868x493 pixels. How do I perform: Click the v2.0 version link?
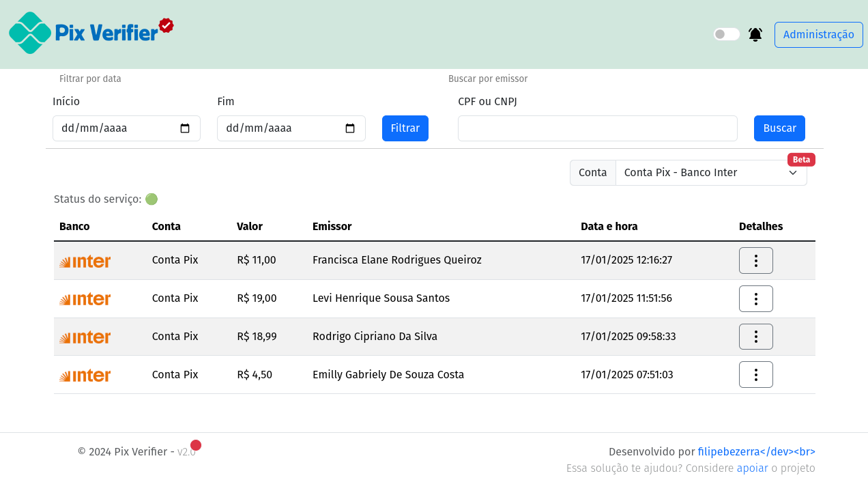tap(186, 452)
